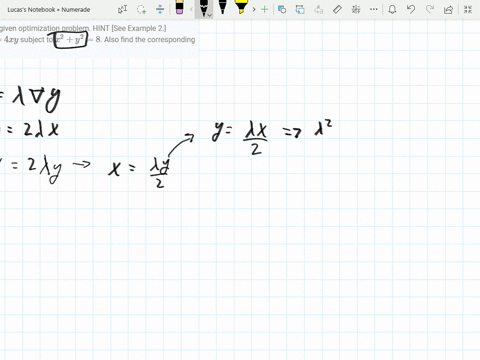Click the "Lucas's Notebook - Numerade" title

point(49,10)
